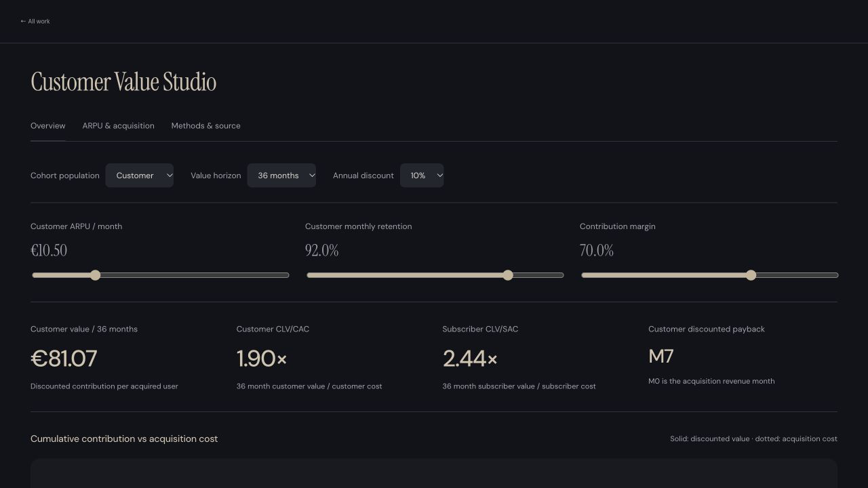Open the Methods & source tab
Image resolution: width=868 pixels, height=488 pixels.
click(x=205, y=125)
